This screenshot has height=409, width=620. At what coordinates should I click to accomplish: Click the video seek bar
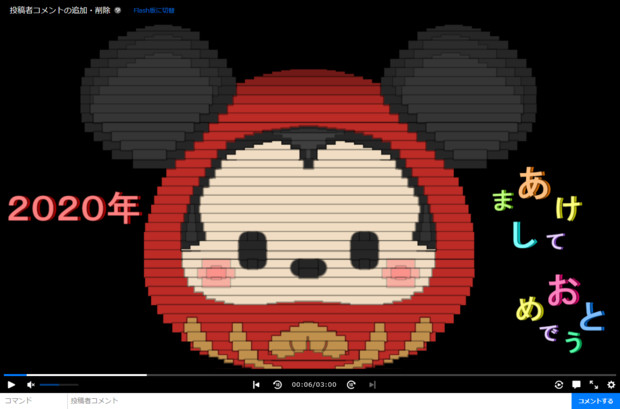point(300,375)
